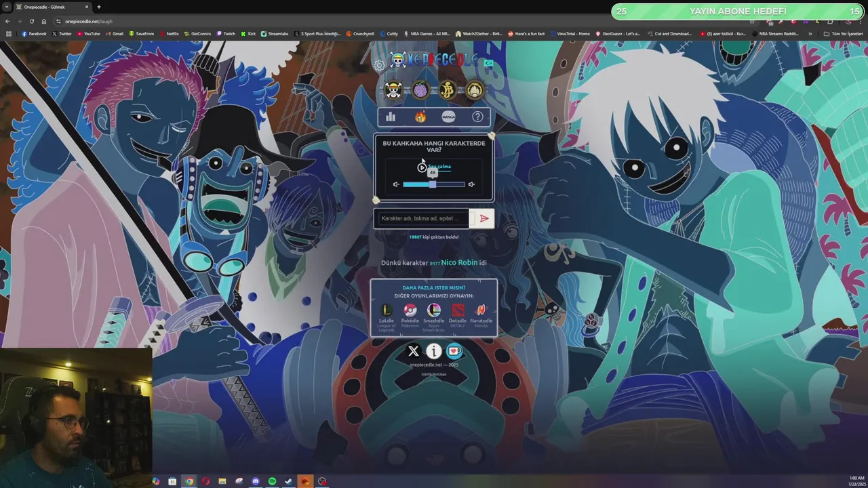
Task: Click the browser back arrow
Action: pyautogui.click(x=7, y=21)
